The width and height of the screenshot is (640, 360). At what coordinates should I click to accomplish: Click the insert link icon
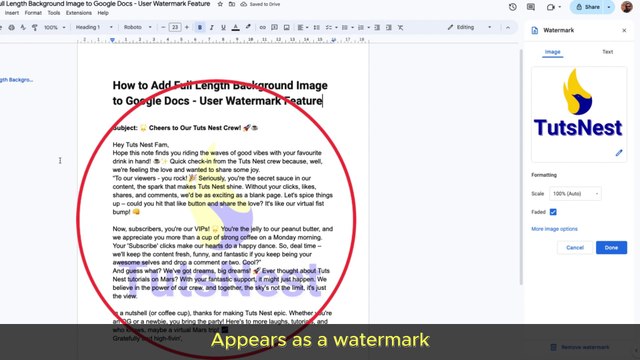point(262,27)
